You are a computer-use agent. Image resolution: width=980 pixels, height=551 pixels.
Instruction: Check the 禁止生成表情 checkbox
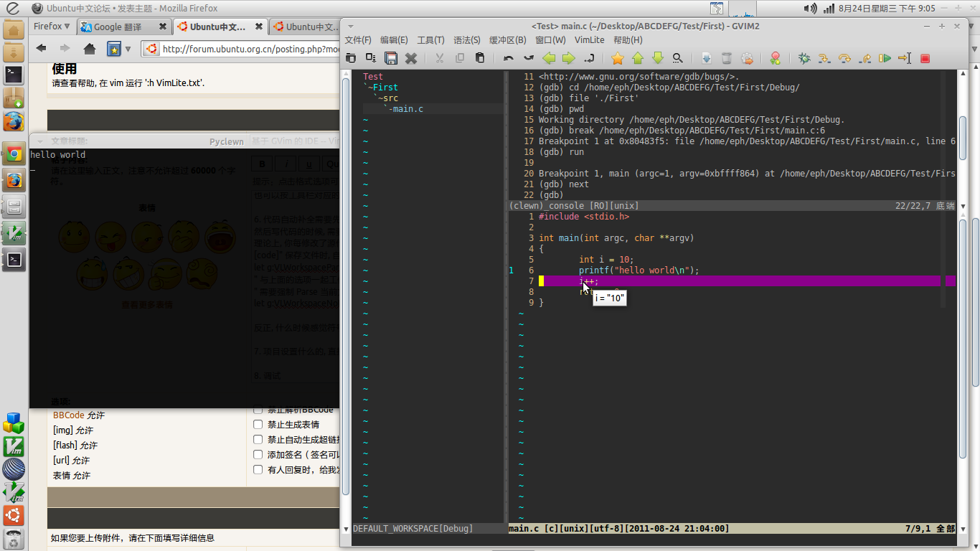pos(258,424)
